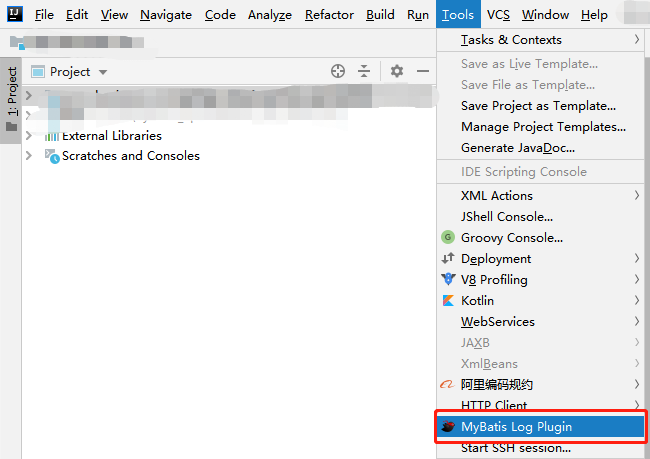
Task: Choose 阿里编码规约 menu item
Action: click(x=541, y=384)
